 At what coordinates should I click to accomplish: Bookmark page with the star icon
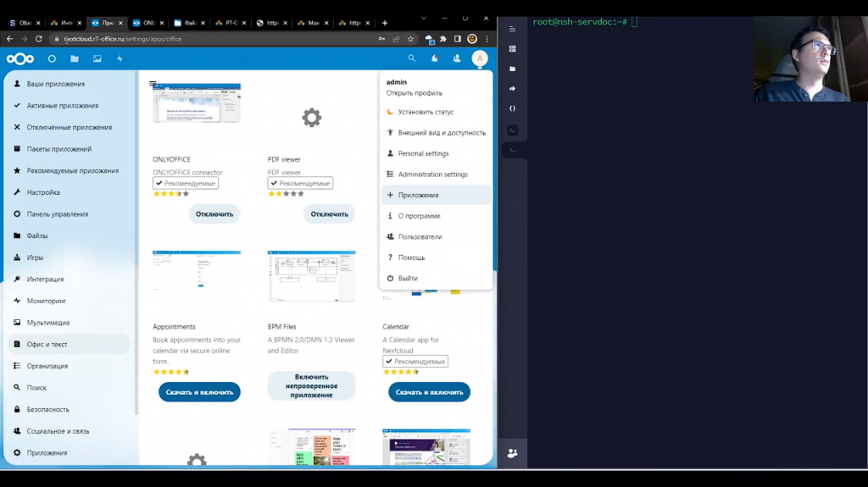410,39
